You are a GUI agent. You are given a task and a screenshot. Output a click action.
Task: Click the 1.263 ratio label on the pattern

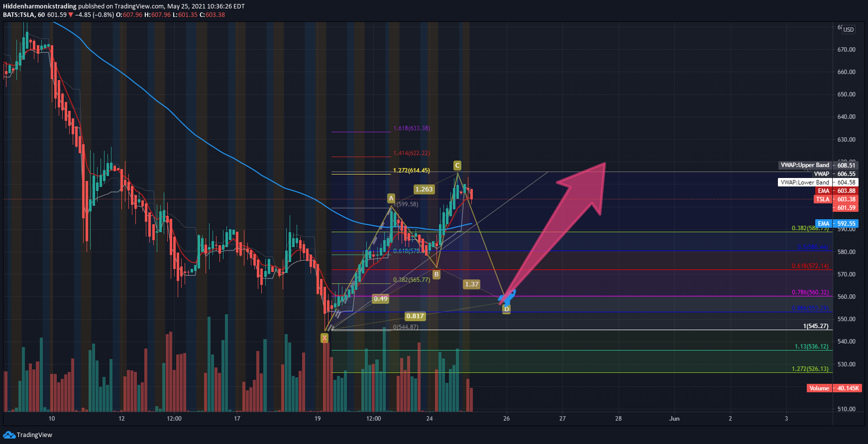tap(424, 189)
